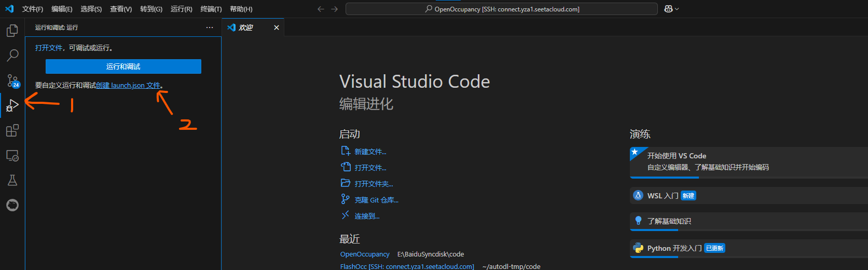This screenshot has width=868, height=270.
Task: Click the 新建 badge on WSL 入门
Action: tap(688, 196)
